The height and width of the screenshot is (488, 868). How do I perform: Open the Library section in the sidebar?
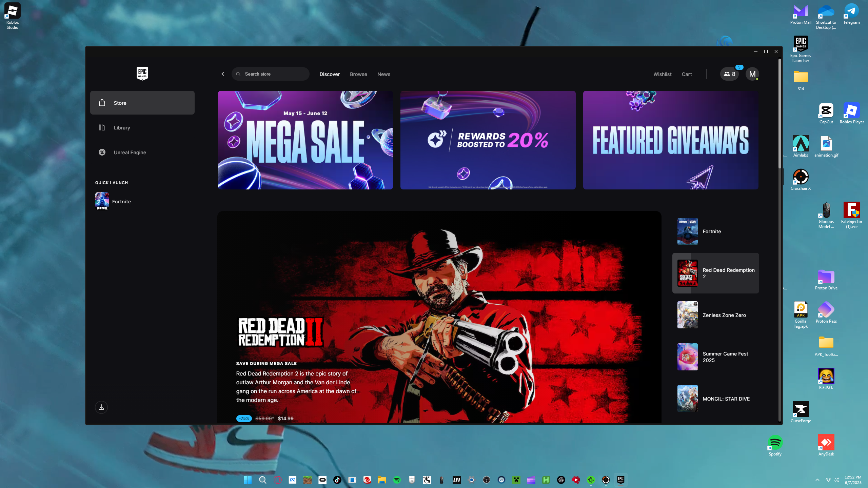point(122,128)
